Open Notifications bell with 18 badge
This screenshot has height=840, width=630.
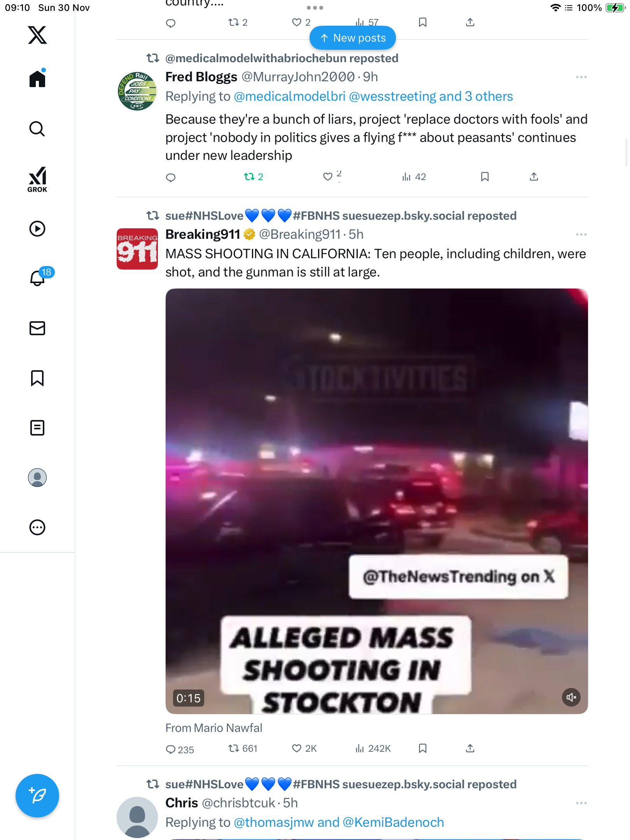click(38, 278)
